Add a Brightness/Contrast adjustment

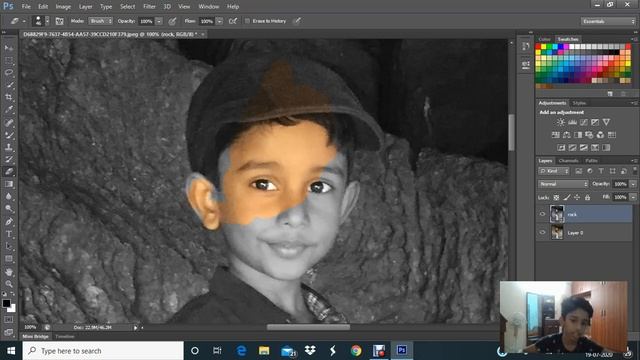pos(561,122)
